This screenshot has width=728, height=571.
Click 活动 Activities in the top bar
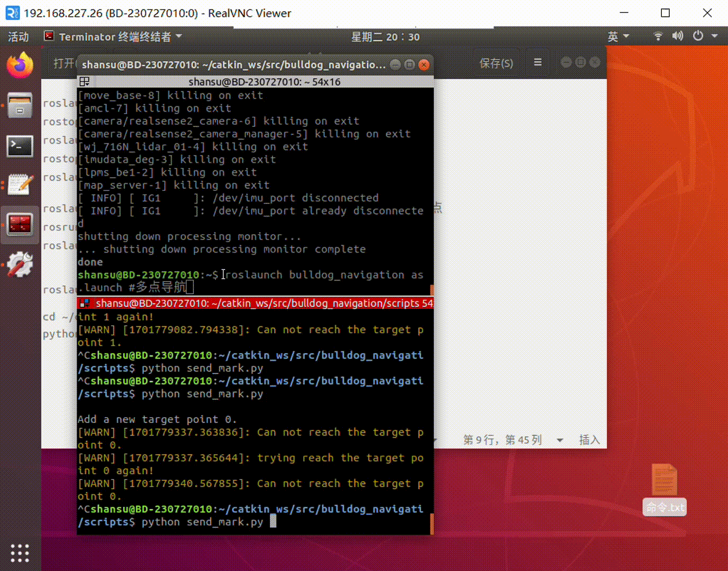coord(19,36)
